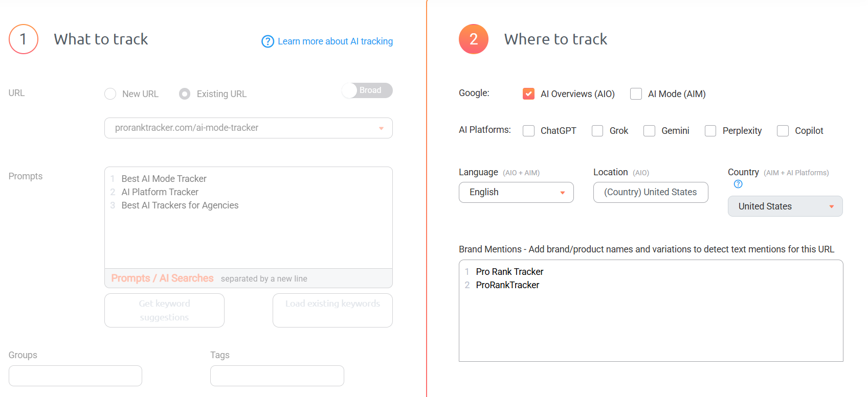868x397 pixels.
Task: Open Learn more about AI tracking link
Action: [335, 41]
